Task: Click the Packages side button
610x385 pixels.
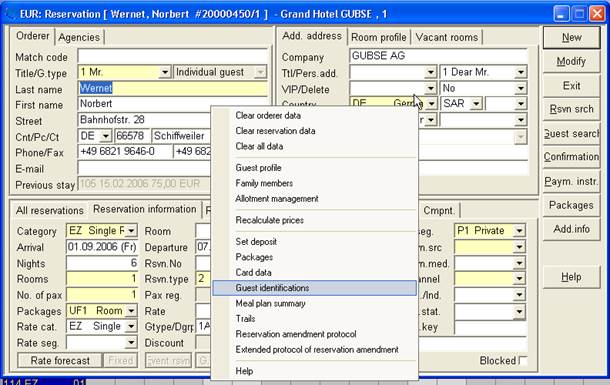Action: pyautogui.click(x=571, y=205)
